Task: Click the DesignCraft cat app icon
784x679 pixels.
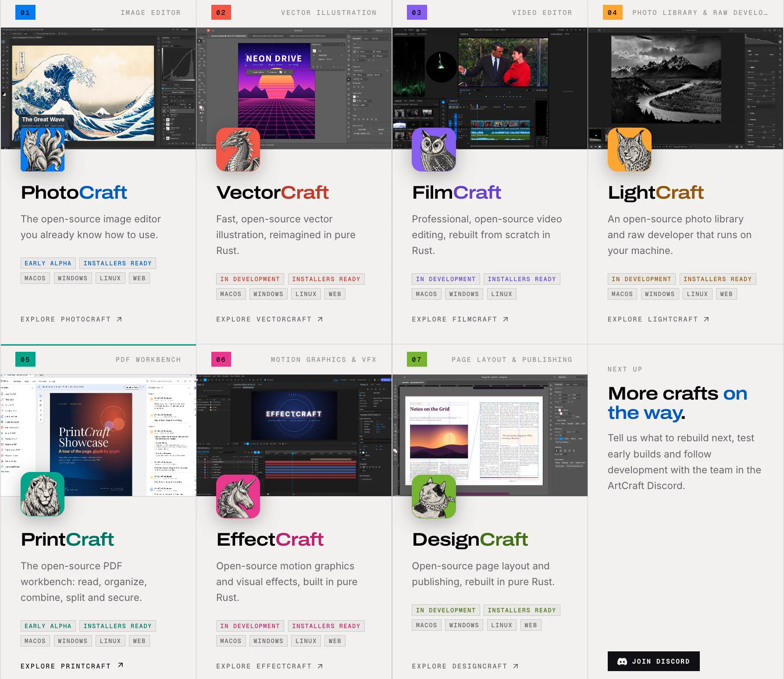Action: tap(434, 497)
